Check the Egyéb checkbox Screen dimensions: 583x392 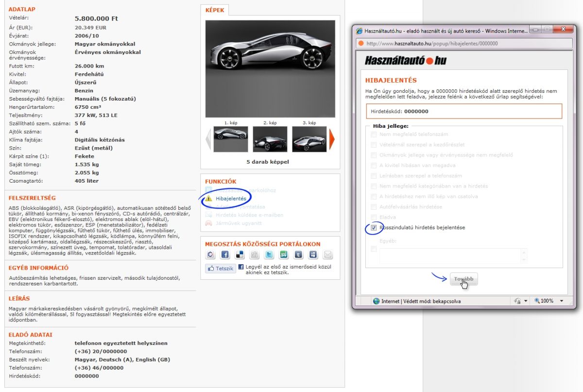coord(373,249)
